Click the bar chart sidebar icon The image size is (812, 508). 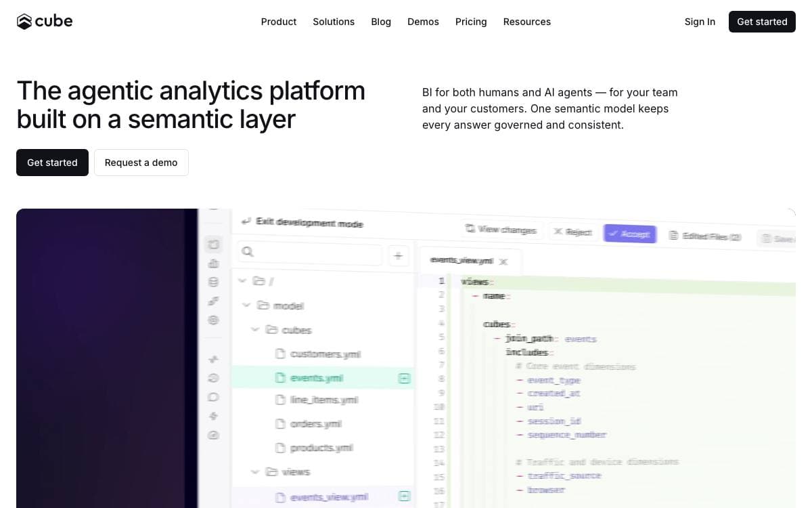213,263
